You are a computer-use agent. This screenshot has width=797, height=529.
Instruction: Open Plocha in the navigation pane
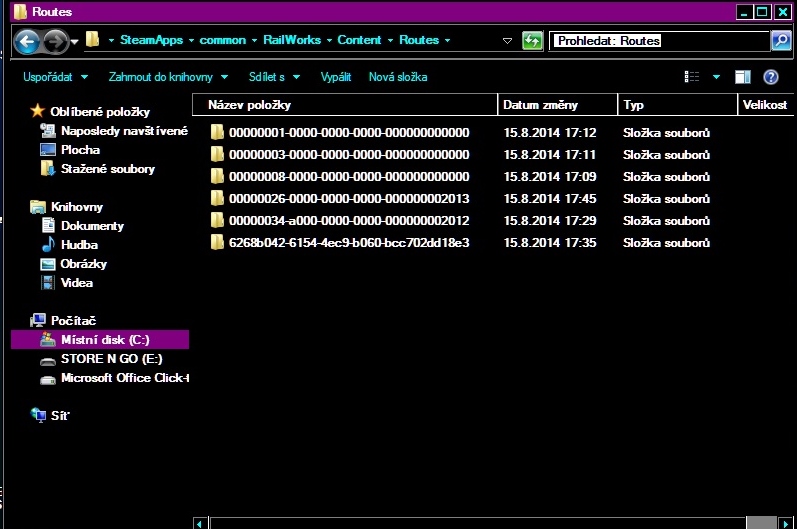[80, 150]
